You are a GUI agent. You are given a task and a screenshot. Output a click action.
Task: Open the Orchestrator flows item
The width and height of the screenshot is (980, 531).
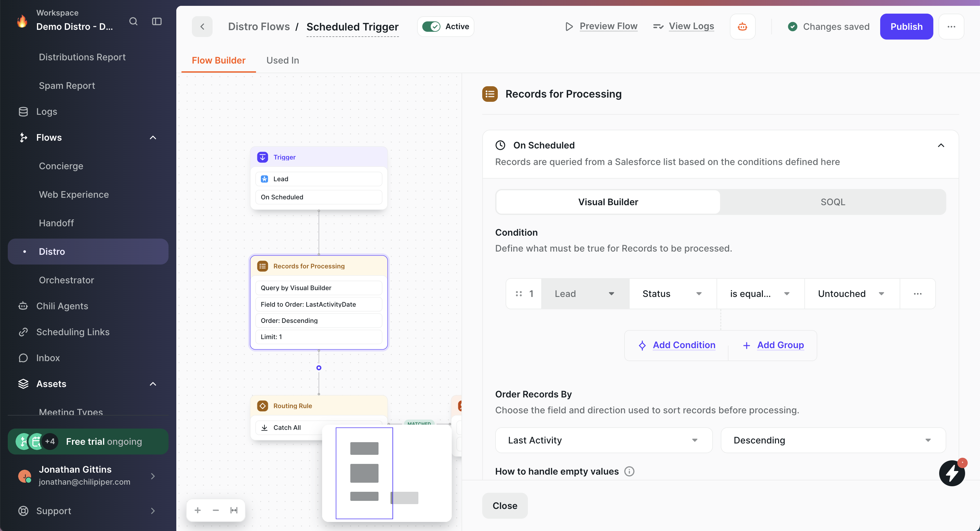(x=66, y=280)
